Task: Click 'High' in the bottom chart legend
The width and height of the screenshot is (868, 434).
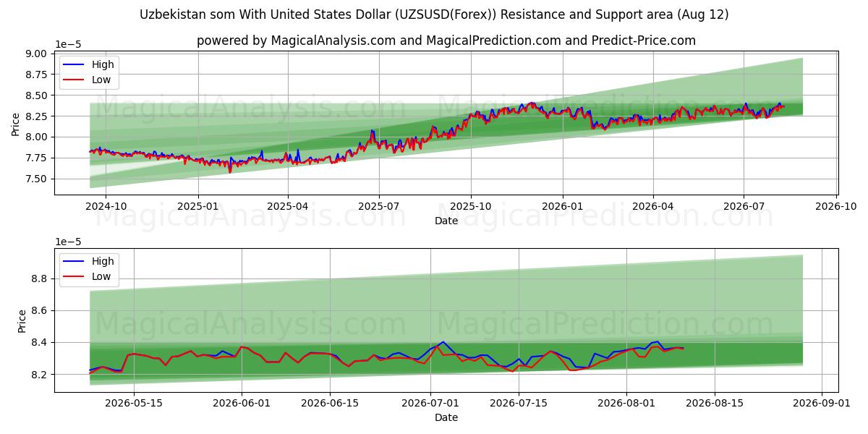Action: (103, 261)
